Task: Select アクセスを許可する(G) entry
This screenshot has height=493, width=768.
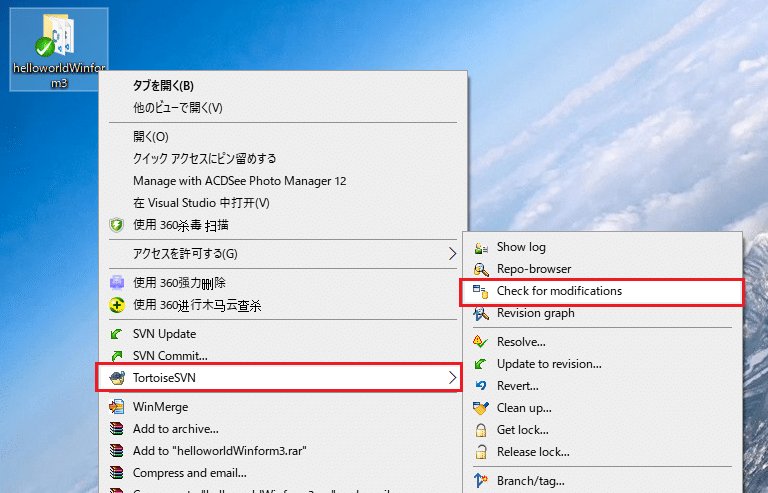Action: 283,254
